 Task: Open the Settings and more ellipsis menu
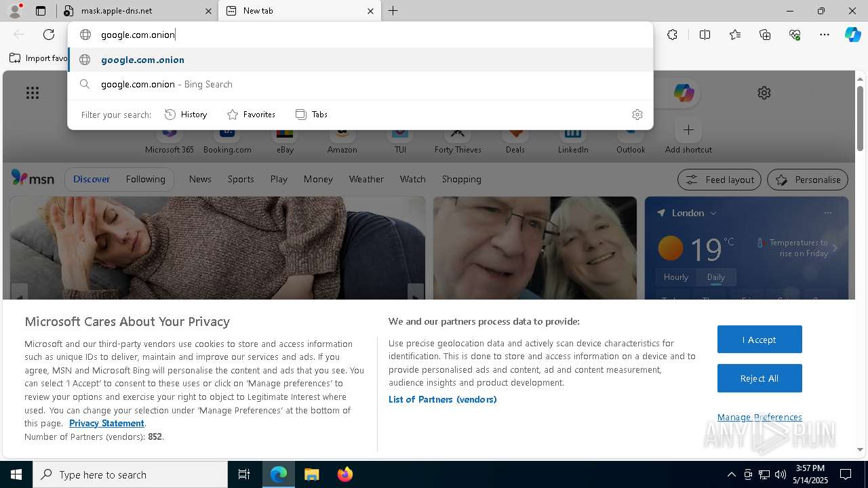coord(825,35)
